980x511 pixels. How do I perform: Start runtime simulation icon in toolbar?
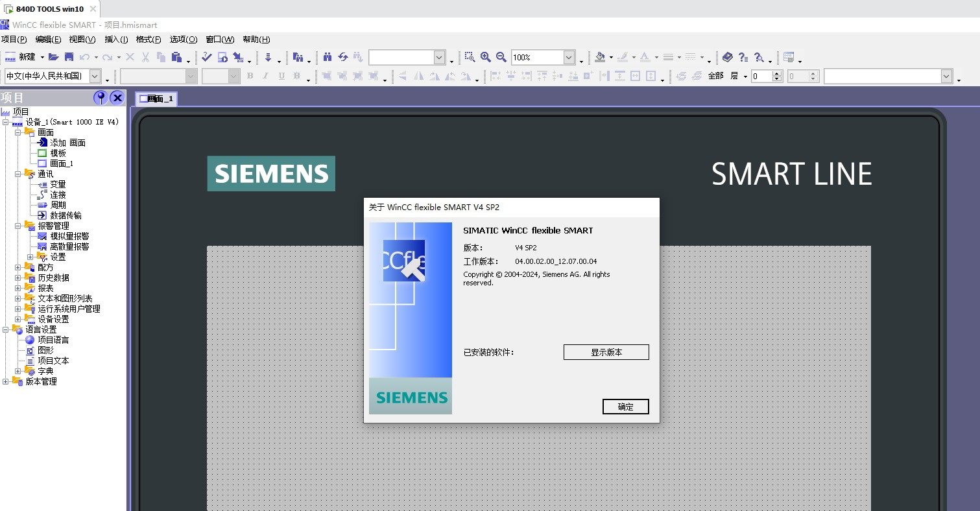click(222, 57)
